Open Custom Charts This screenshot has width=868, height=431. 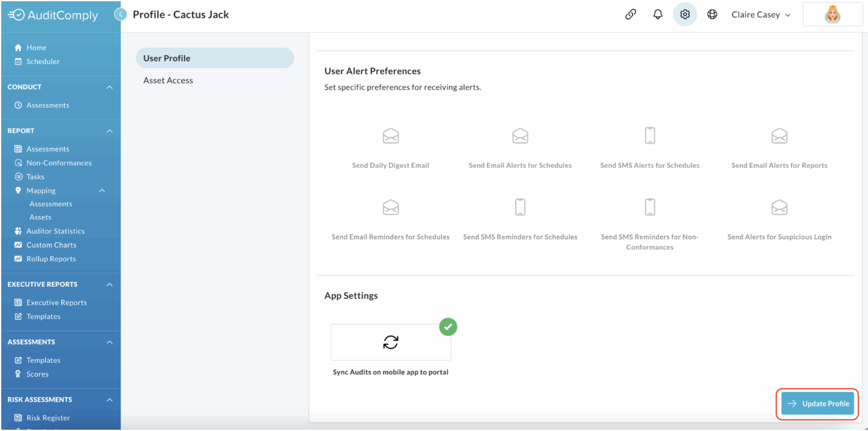(x=51, y=245)
